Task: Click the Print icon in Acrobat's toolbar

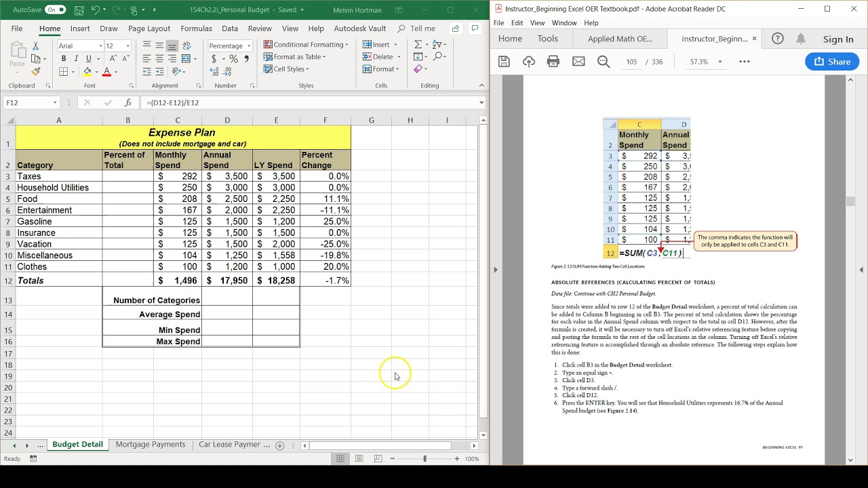Action: [x=553, y=62]
